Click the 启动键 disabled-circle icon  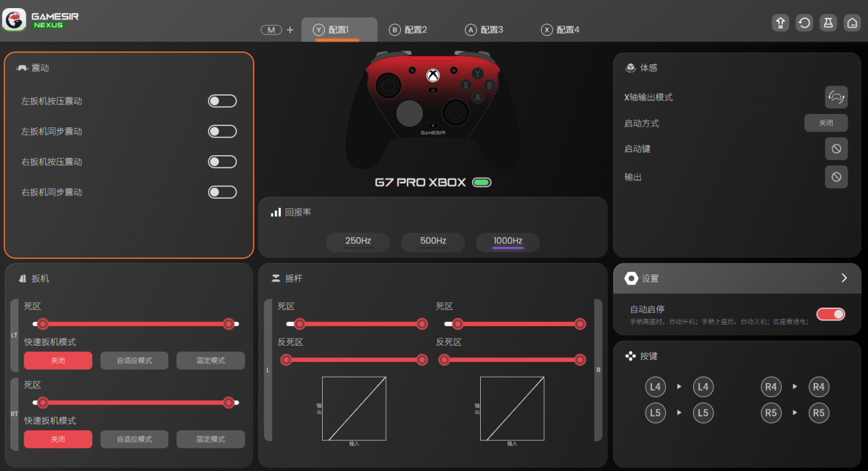(x=836, y=148)
